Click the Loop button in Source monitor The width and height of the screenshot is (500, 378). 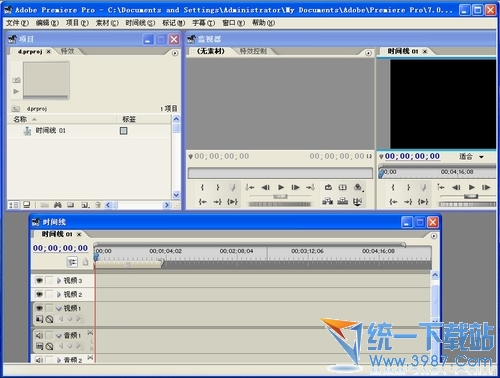coord(328,187)
